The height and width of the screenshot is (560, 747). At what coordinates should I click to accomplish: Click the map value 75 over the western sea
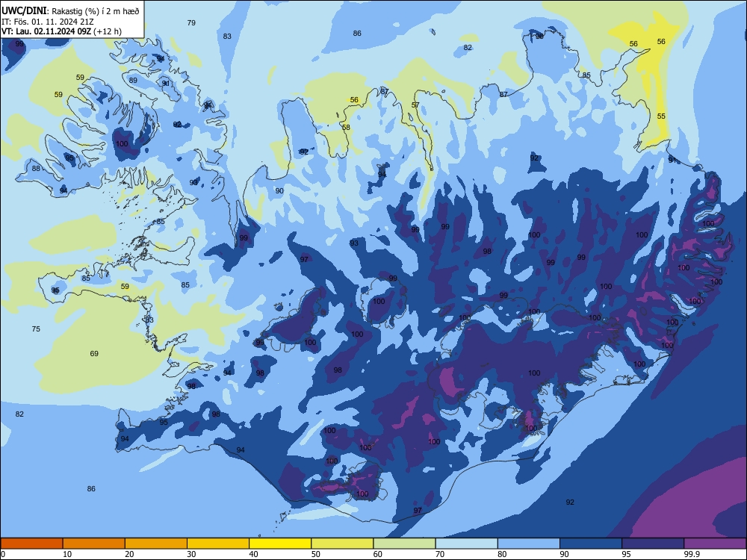(36, 329)
